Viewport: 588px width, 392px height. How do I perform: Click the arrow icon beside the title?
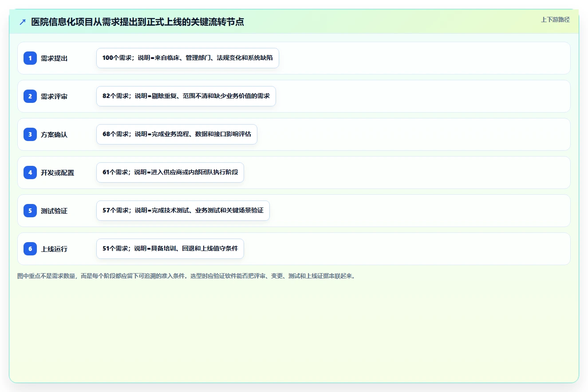click(23, 22)
